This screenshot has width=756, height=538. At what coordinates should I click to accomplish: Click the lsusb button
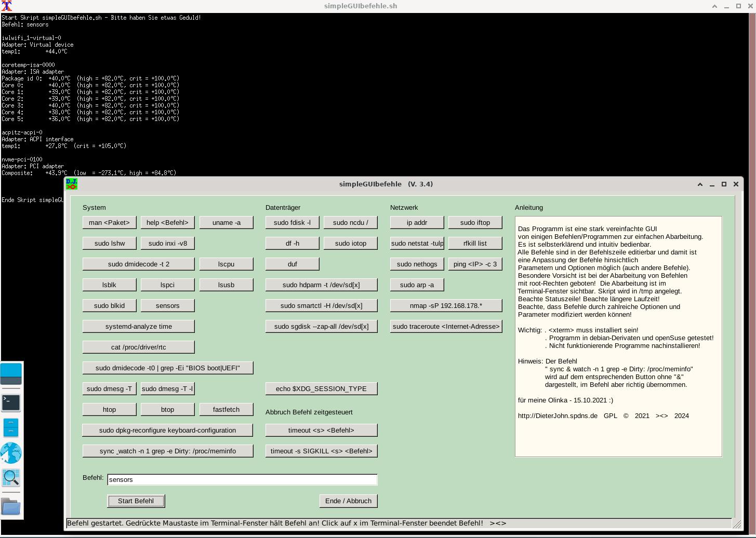coord(227,285)
